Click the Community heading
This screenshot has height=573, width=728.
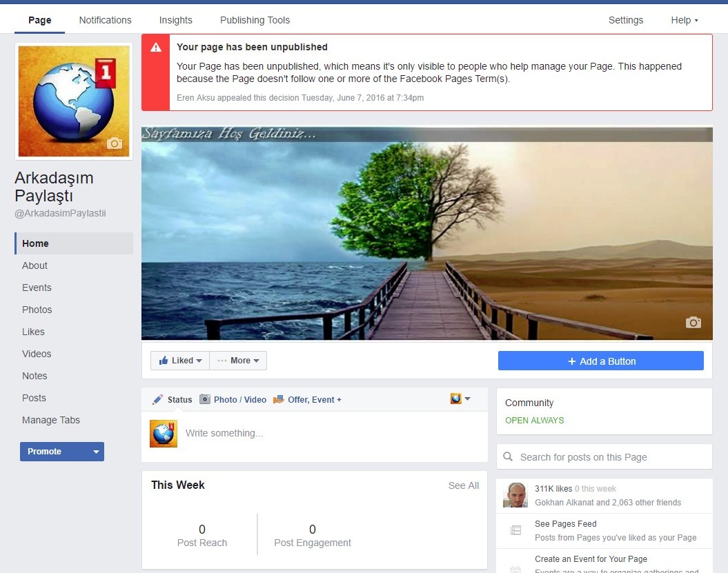pyautogui.click(x=529, y=403)
